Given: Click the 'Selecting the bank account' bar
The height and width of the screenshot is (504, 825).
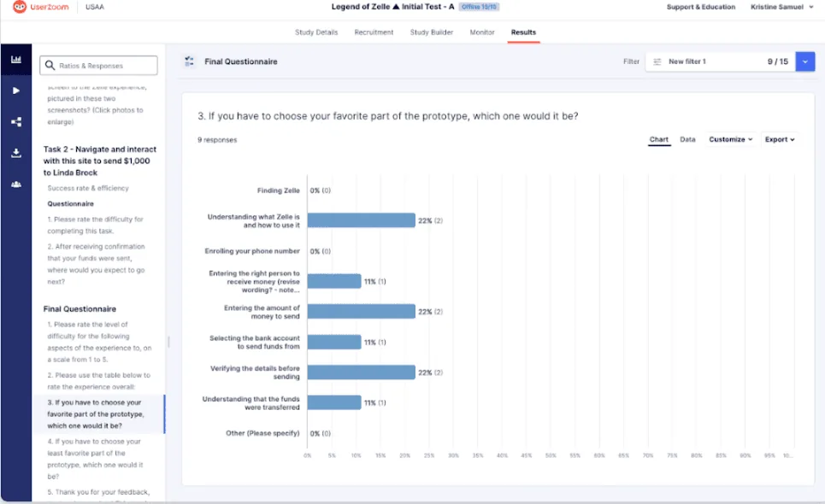Looking at the screenshot, I should 334,342.
